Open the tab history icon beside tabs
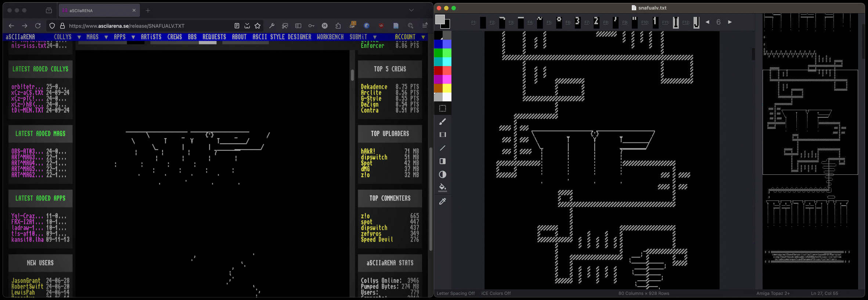Screen dimensions: 868x300 [49, 10]
